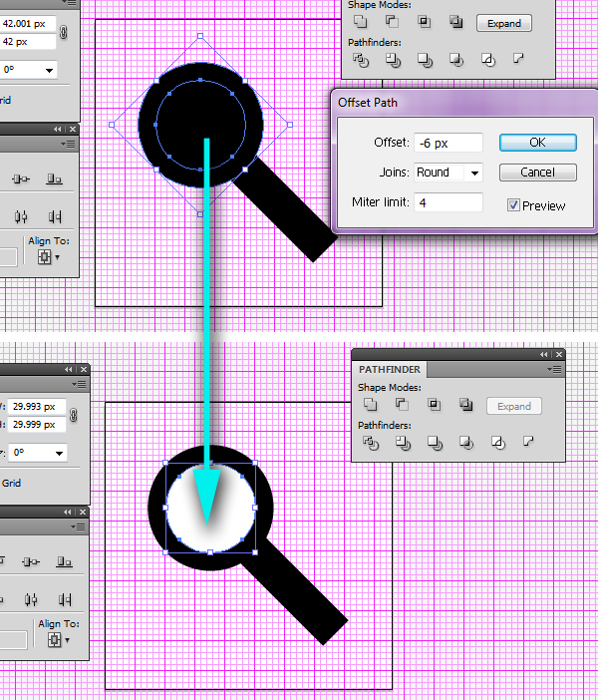Click Outline icon in the upper Pathfinders row

(x=487, y=60)
